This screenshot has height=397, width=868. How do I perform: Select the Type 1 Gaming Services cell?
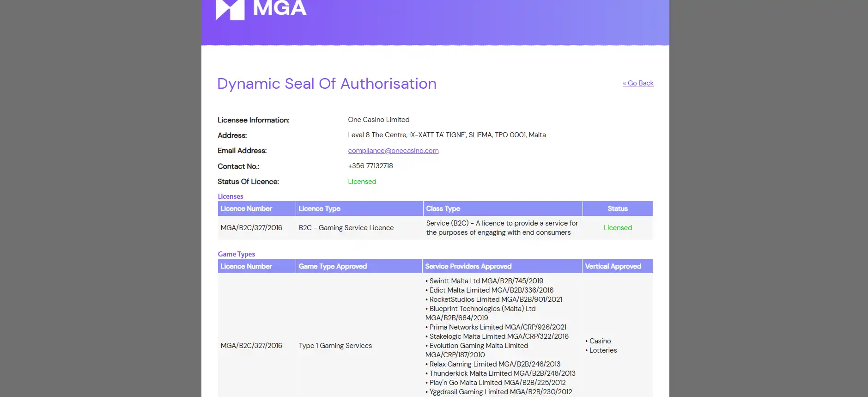335,346
